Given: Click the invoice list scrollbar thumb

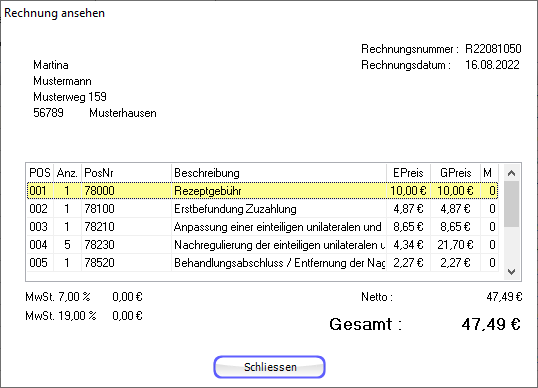Looking at the screenshot, I should click(x=512, y=204).
